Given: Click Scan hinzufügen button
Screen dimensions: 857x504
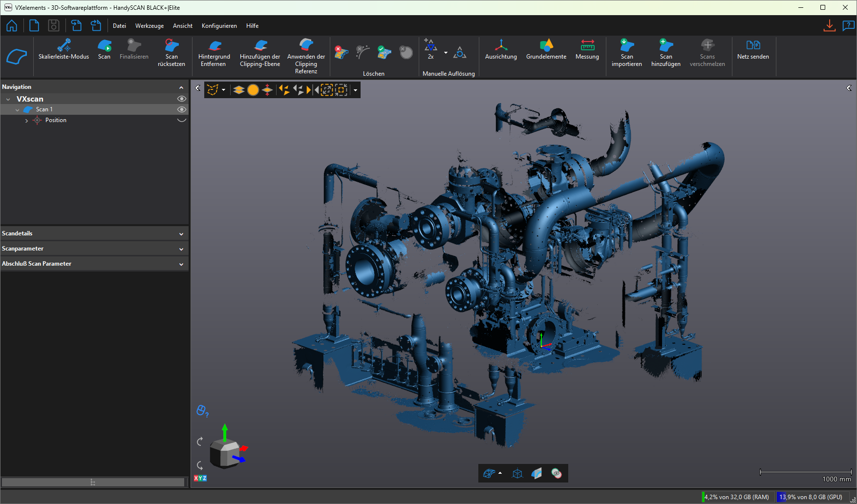Looking at the screenshot, I should point(665,46).
